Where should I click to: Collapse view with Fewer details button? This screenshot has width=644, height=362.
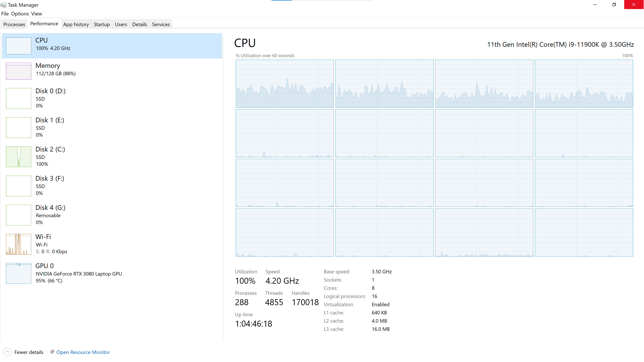23,352
